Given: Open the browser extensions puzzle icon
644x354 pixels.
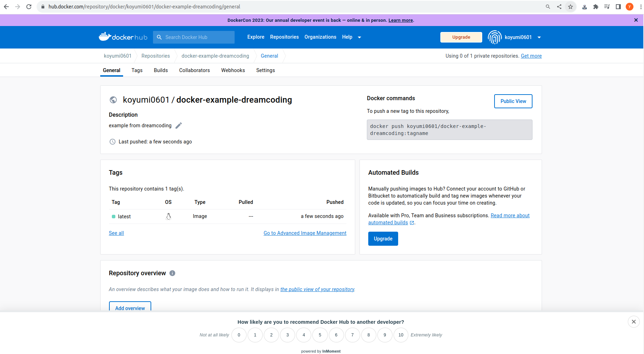Looking at the screenshot, I should [596, 7].
